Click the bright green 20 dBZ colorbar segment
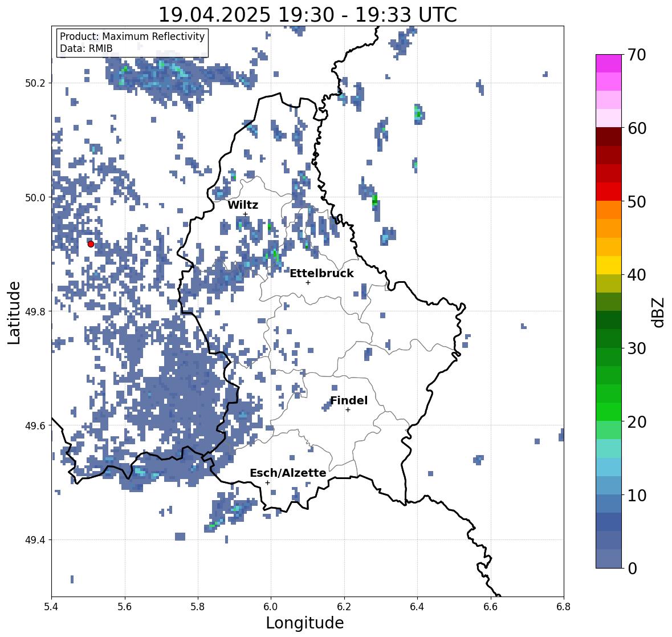Viewport: 672px width, 637px height. [609, 412]
